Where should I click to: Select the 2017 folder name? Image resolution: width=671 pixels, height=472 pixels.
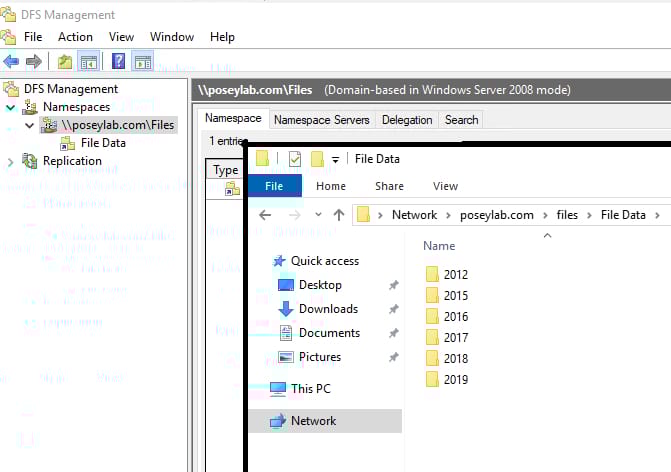pos(456,338)
